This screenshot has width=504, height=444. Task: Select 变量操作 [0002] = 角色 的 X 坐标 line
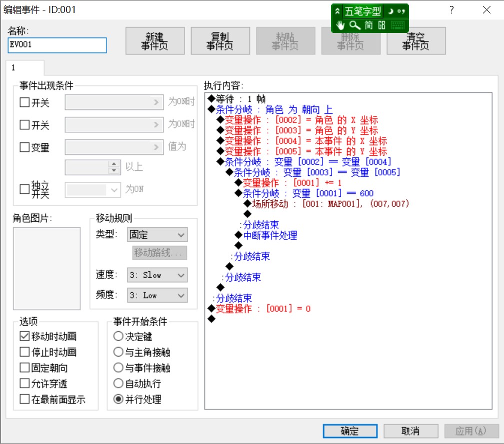(x=297, y=120)
